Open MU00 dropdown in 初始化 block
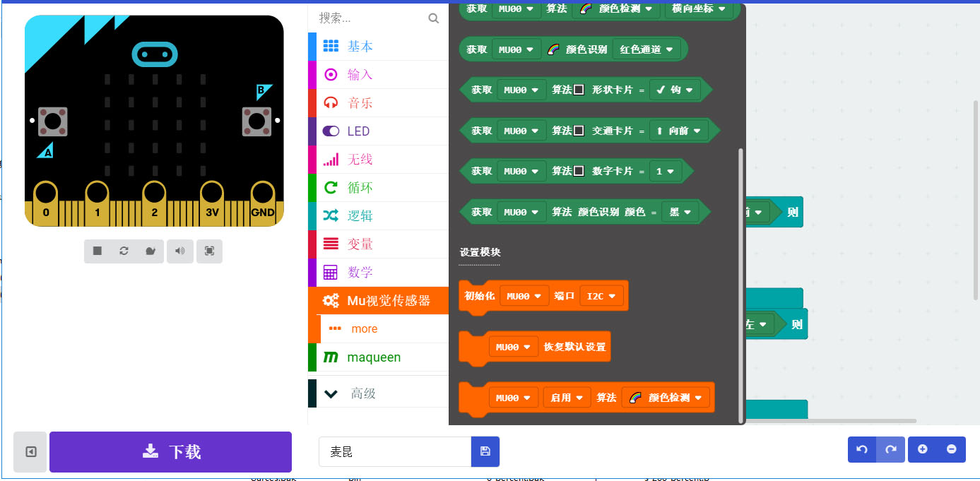This screenshot has height=481, width=980. (524, 296)
